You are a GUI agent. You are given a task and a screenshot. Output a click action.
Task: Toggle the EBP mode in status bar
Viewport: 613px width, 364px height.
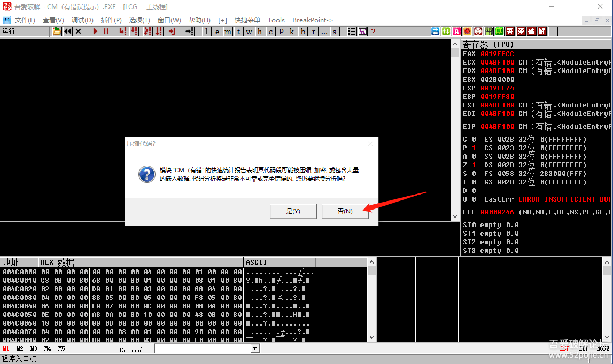point(584,348)
